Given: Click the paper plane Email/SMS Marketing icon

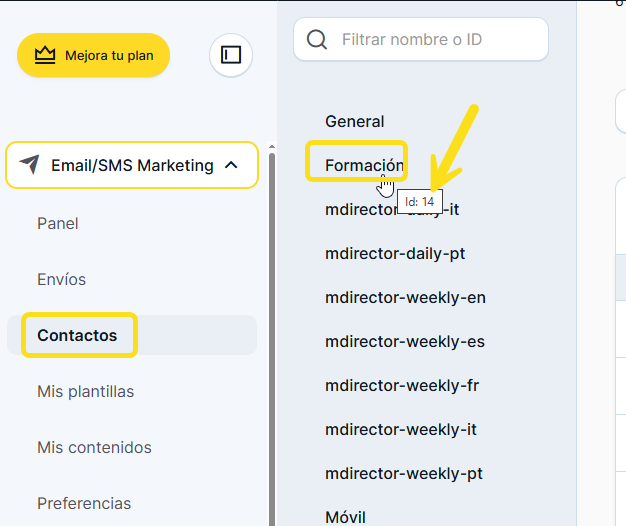Looking at the screenshot, I should coord(30,165).
